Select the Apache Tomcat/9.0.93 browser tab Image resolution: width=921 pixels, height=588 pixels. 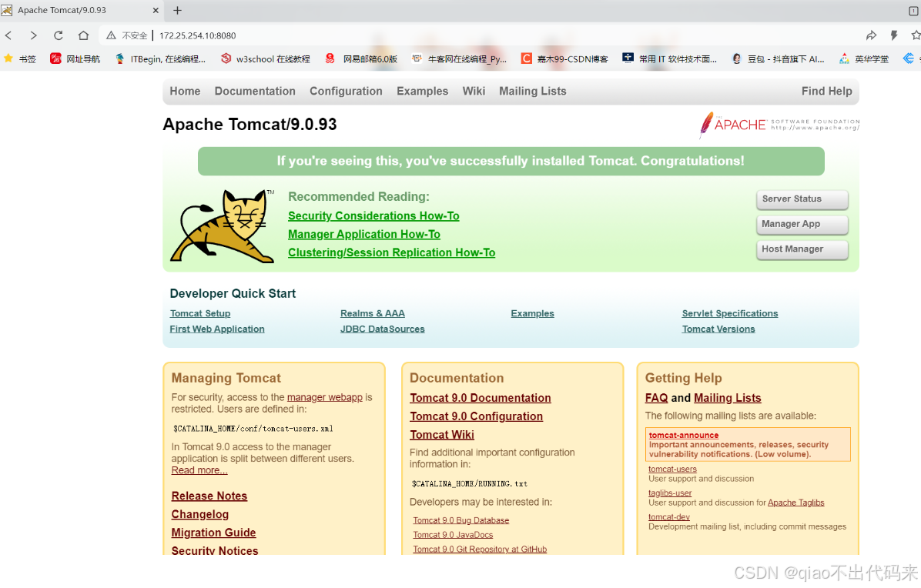pyautogui.click(x=82, y=10)
